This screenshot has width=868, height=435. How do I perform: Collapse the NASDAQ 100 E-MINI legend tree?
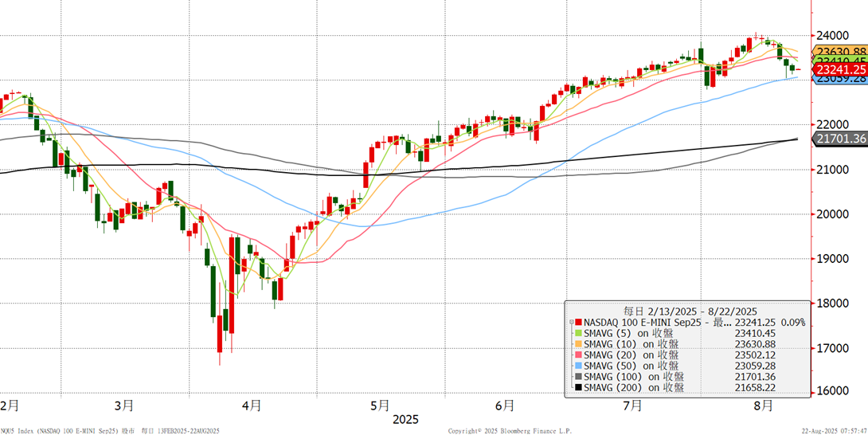pos(571,323)
